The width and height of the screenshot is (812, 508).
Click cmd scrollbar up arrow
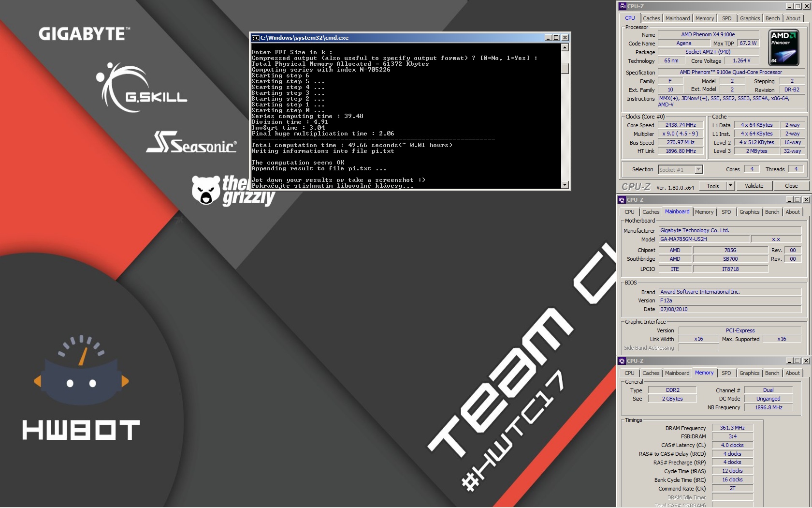(565, 47)
